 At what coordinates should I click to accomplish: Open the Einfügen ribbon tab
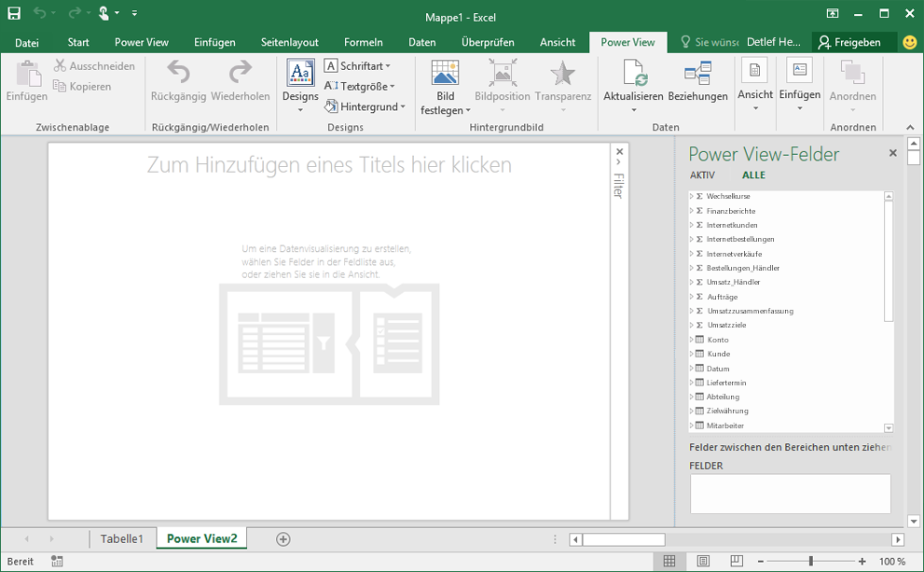214,42
